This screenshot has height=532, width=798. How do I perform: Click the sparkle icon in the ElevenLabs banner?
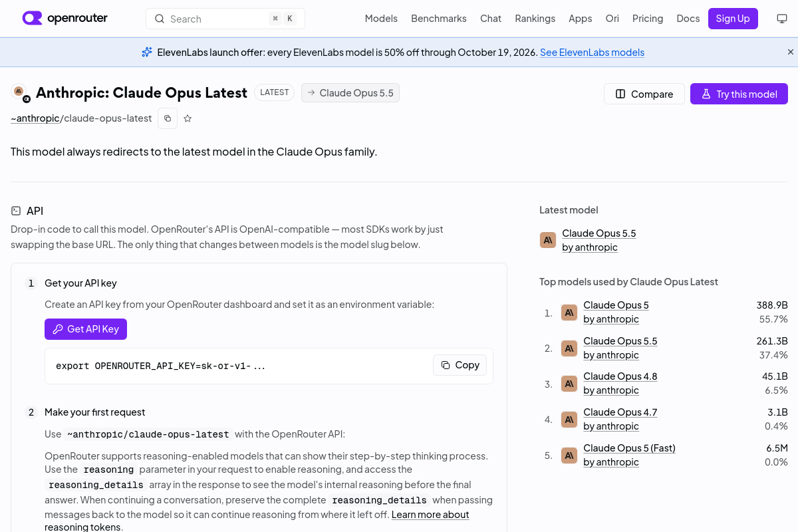pyautogui.click(x=147, y=52)
